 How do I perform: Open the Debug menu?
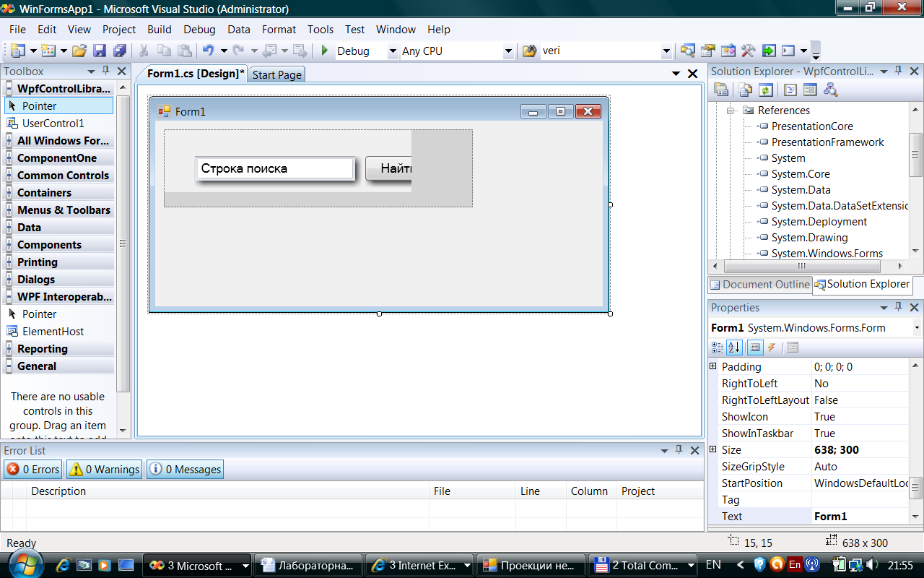[x=199, y=30]
